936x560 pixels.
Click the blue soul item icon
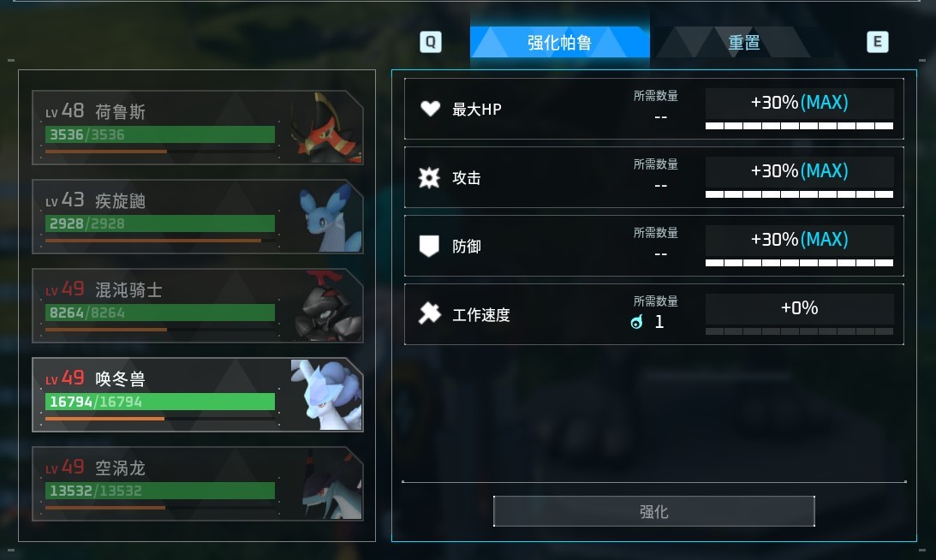click(x=637, y=323)
